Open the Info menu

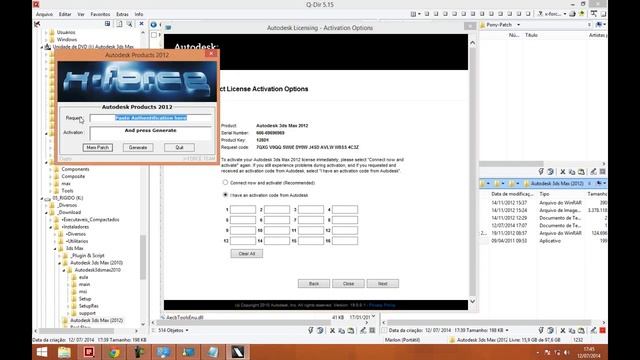139,14
